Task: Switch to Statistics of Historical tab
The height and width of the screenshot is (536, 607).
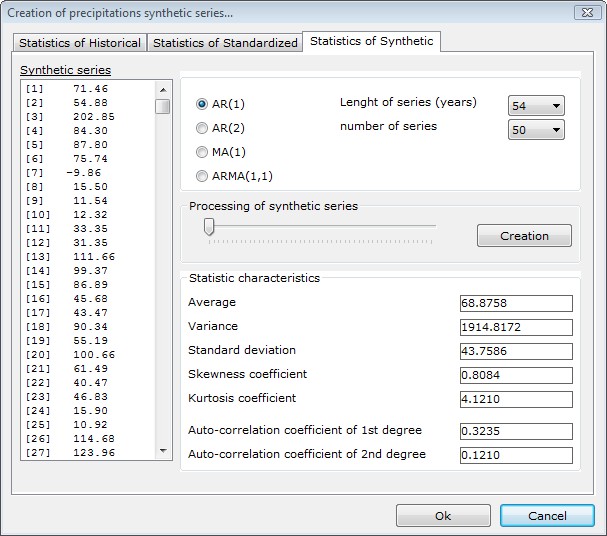Action: pyautogui.click(x=80, y=43)
